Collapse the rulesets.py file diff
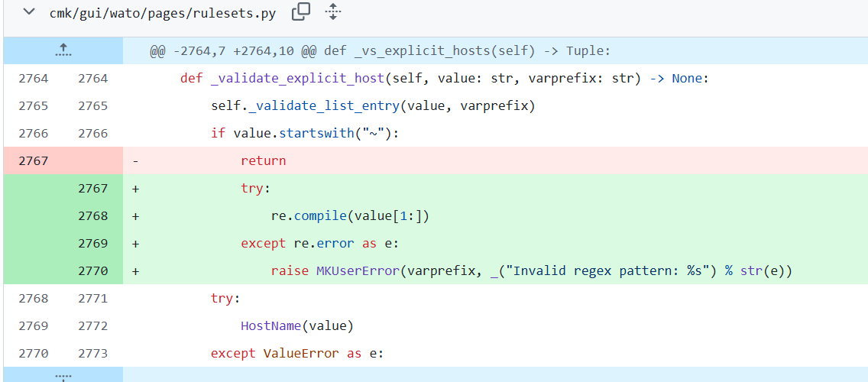The image size is (868, 382). click(x=28, y=12)
